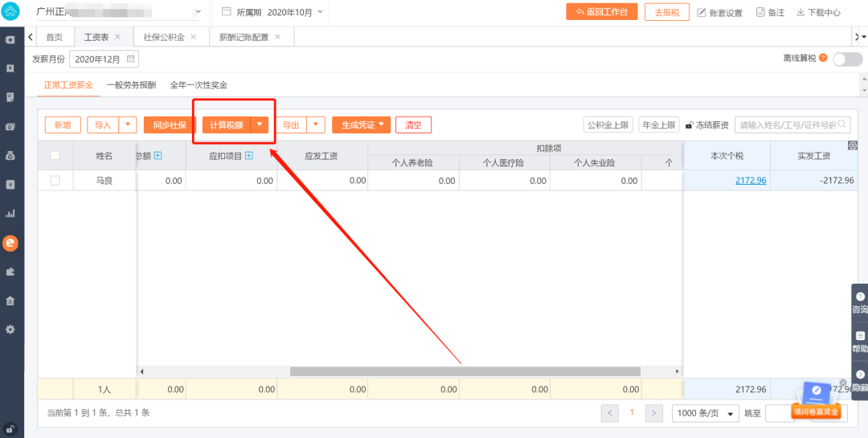Click the horizontal scrollbar of the table
Screen dimensions: 868x438
[465, 371]
